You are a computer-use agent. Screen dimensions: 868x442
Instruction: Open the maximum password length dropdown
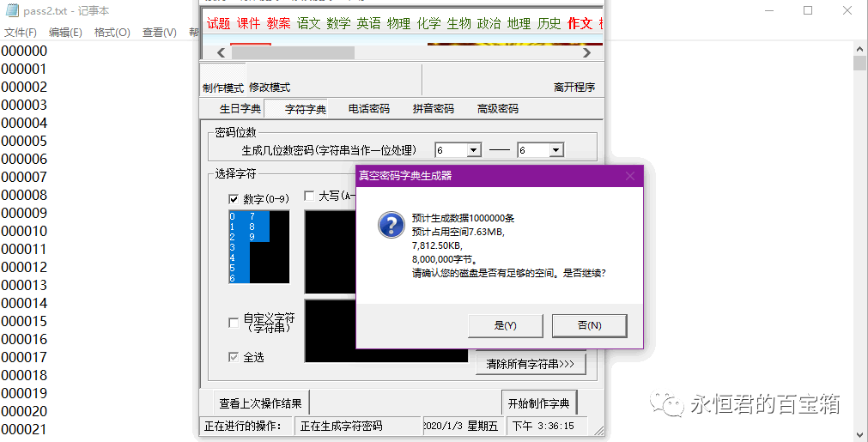(555, 150)
